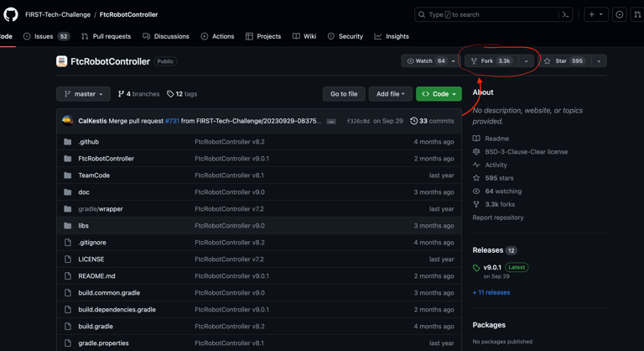Click the libs folder icon
This screenshot has height=351, width=644.
tap(68, 226)
